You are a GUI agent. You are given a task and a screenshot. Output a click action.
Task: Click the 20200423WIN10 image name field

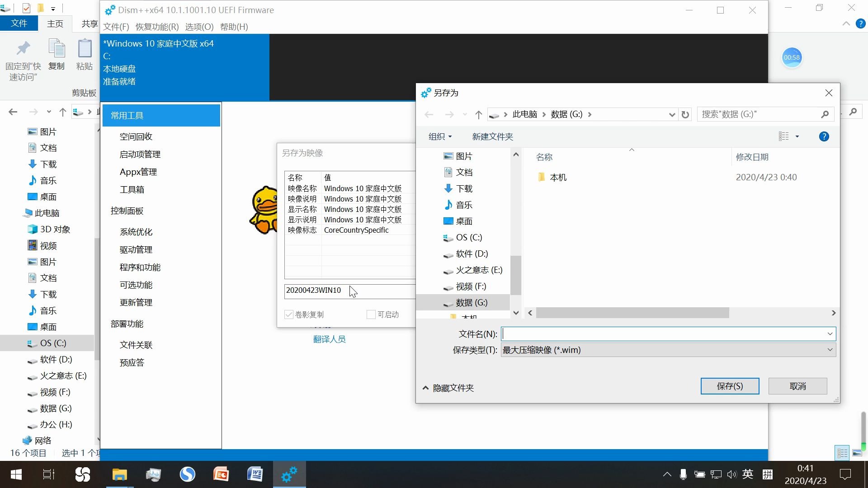[x=349, y=291]
